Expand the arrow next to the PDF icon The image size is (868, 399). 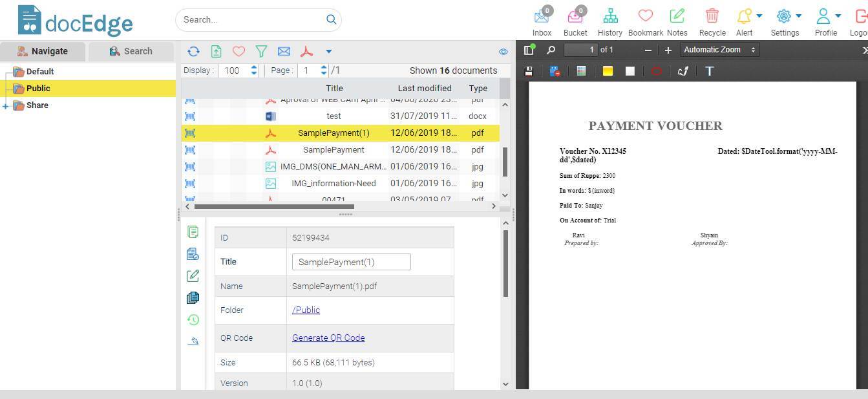(329, 51)
